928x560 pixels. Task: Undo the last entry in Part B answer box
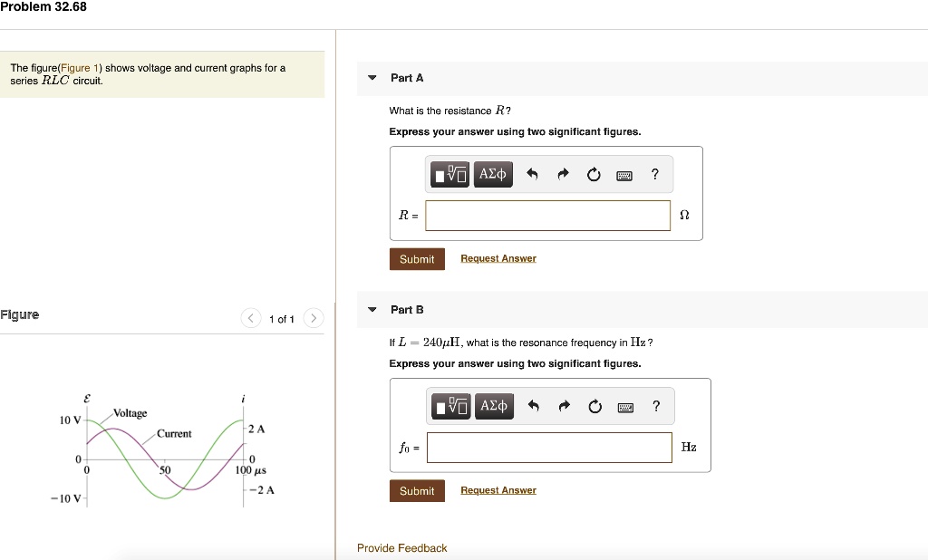(535, 406)
